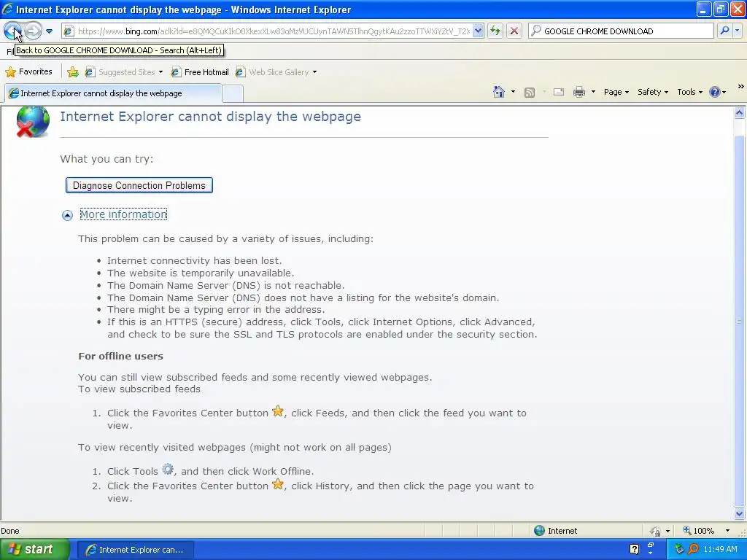Click the text 'Internet connectivity has been lost.'
This screenshot has width=747, height=560.
click(194, 260)
